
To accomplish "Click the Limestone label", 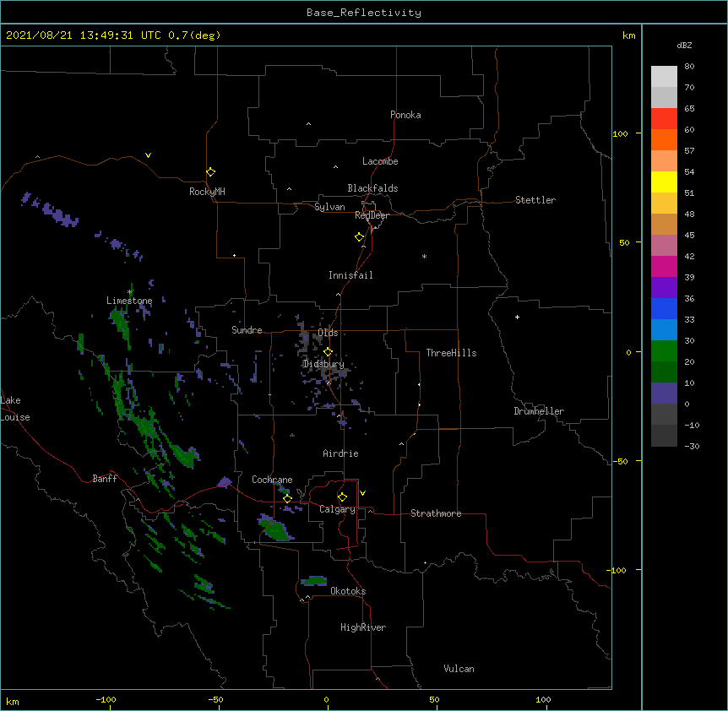I will (129, 301).
